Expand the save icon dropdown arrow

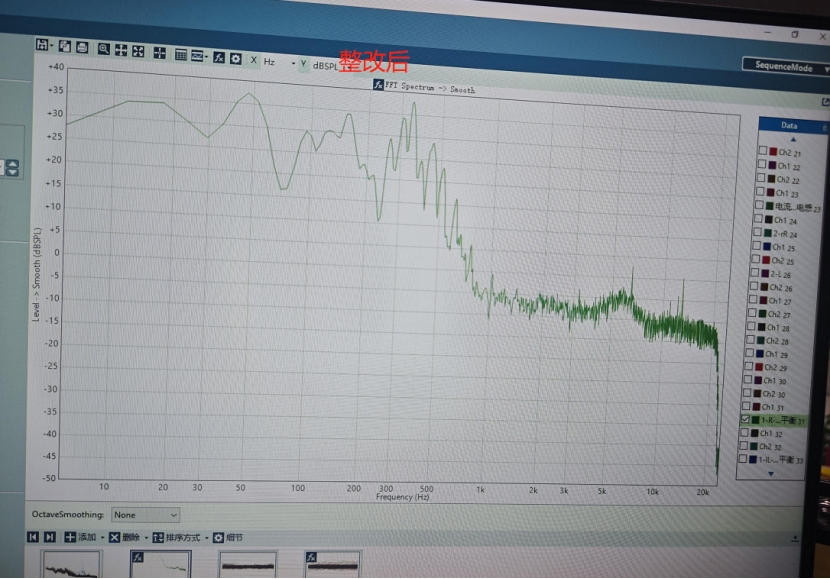51,46
